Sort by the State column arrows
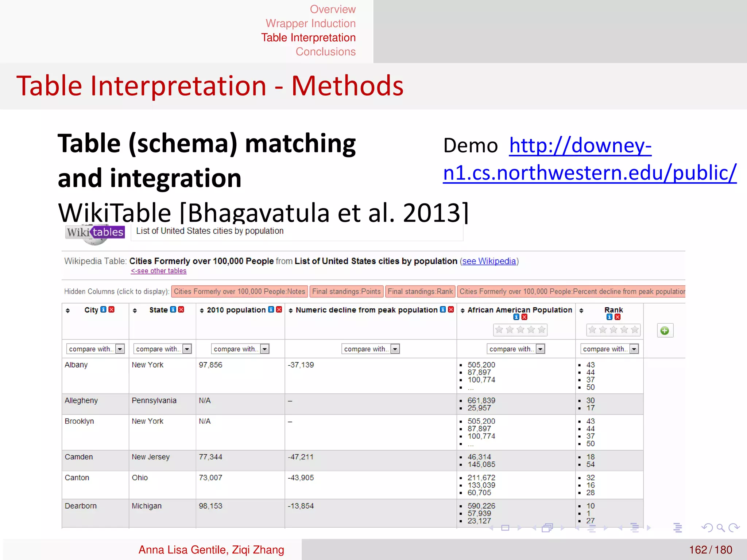 click(x=135, y=311)
